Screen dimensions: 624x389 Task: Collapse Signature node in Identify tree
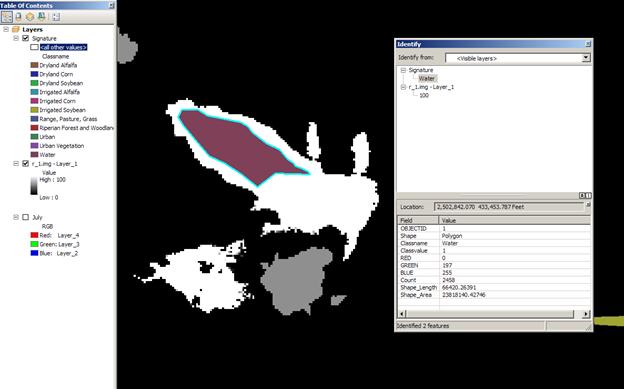point(403,70)
